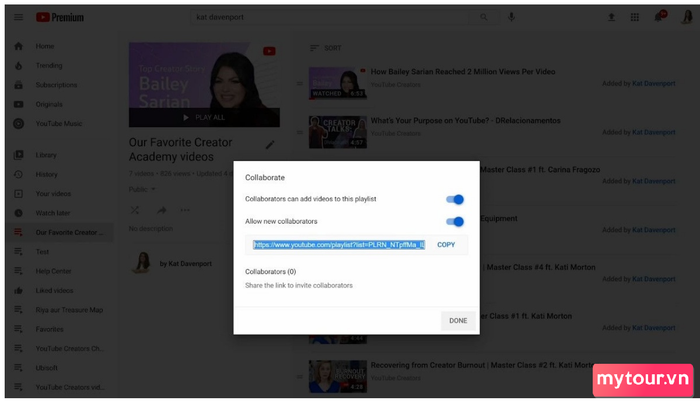This screenshot has width=700, height=405.
Task: Open the three-dot more options menu
Action: (185, 210)
